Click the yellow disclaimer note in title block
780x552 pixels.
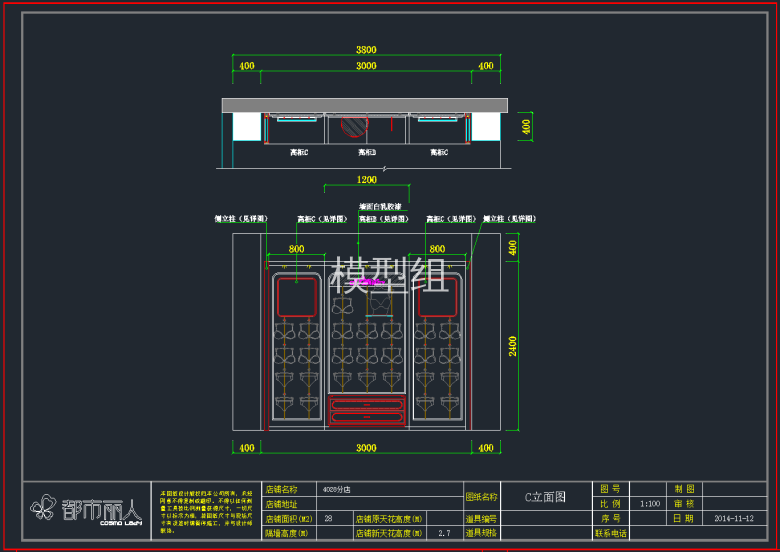pos(208,511)
